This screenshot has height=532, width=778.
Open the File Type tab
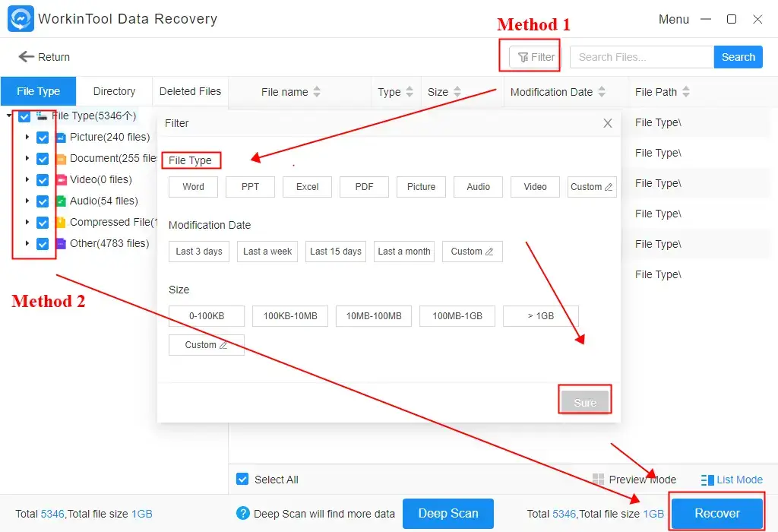[38, 91]
